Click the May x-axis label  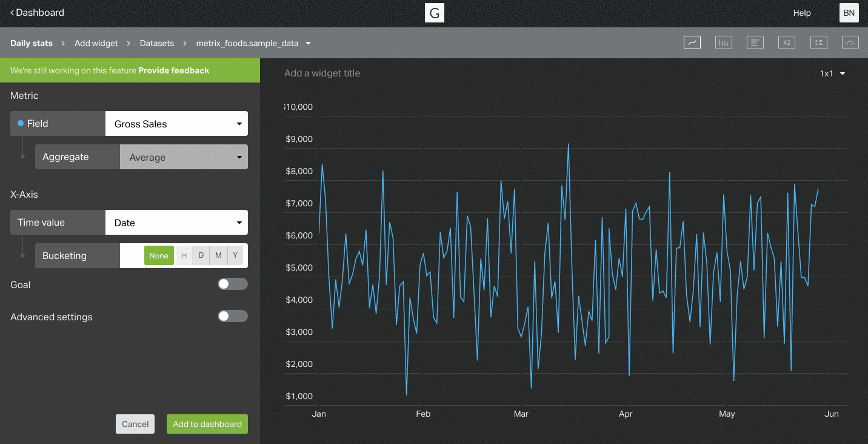click(x=727, y=414)
